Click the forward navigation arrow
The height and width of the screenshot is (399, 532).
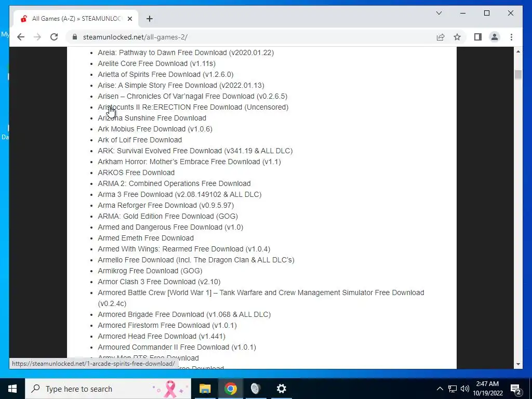pos(37,37)
